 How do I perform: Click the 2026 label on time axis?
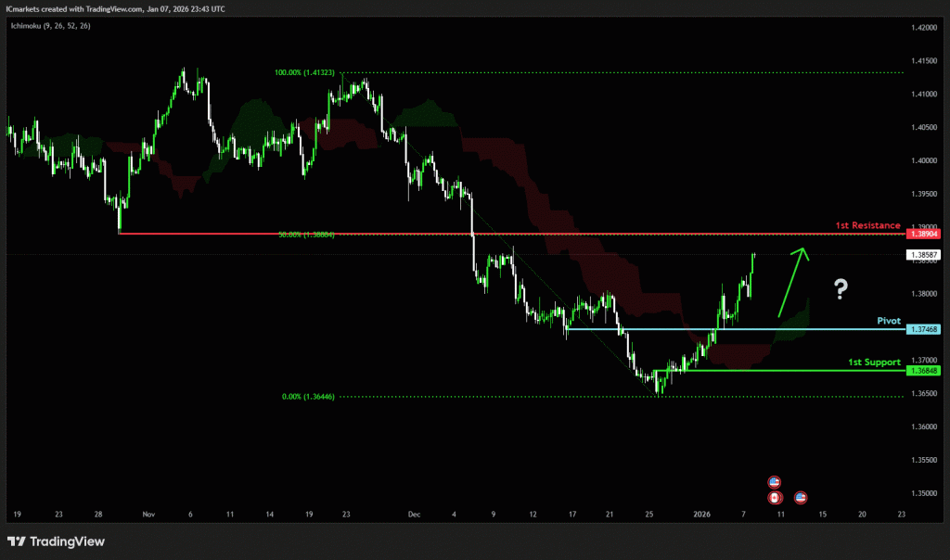(702, 513)
